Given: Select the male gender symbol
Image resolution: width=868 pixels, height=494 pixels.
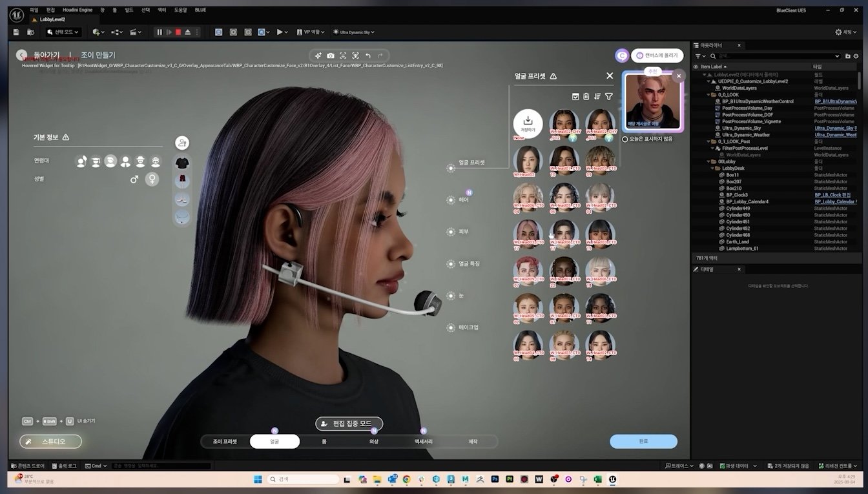Looking at the screenshot, I should pos(134,180).
